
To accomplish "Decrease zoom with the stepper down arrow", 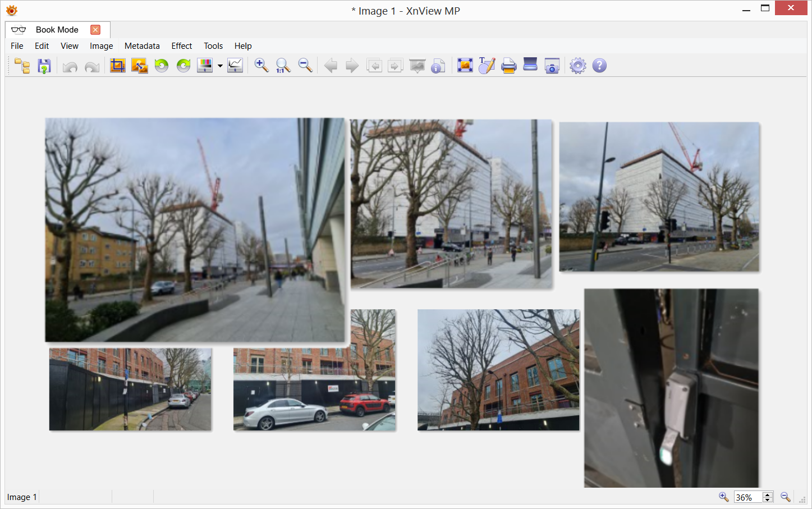I will pos(768,500).
